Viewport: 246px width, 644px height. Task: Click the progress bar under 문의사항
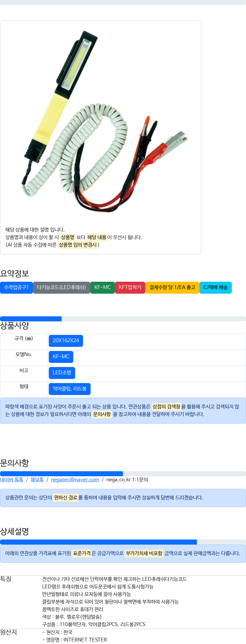click(123, 474)
